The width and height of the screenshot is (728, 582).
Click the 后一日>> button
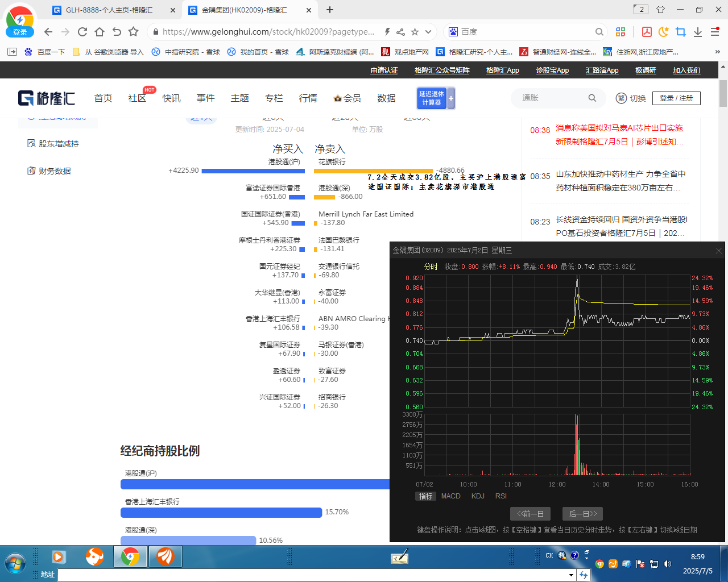(583, 514)
